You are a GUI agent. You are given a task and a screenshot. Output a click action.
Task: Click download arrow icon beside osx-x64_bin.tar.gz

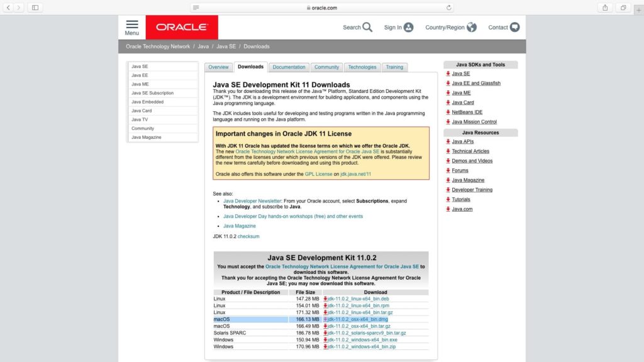click(325, 326)
